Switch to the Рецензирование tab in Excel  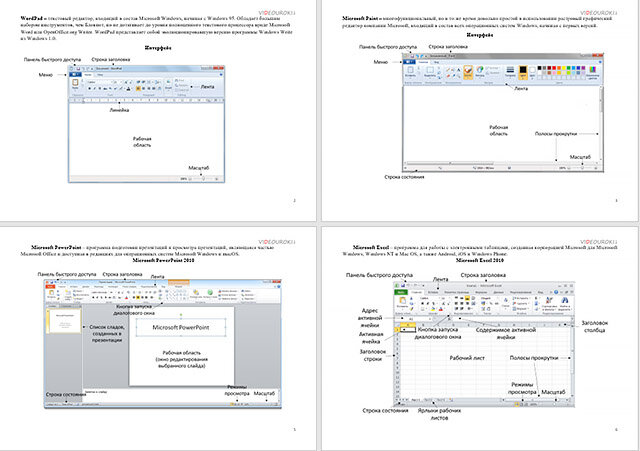[x=521, y=292]
